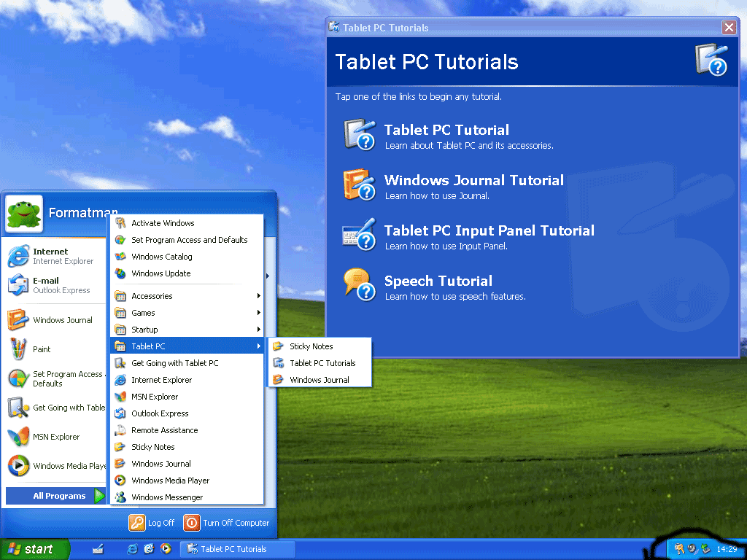The image size is (747, 560).
Task: Open the Input Panel Tutorial keyboard icon
Action: [x=360, y=235]
